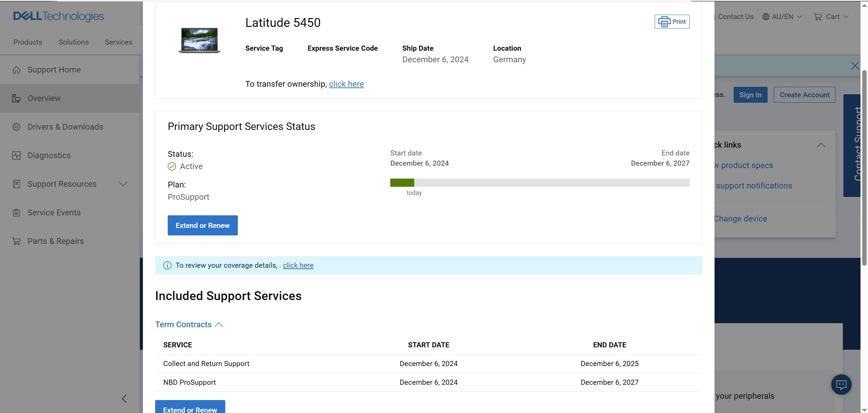Click the page vertical scrollbar
Screen dimensions: 868x413
(x=864, y=168)
